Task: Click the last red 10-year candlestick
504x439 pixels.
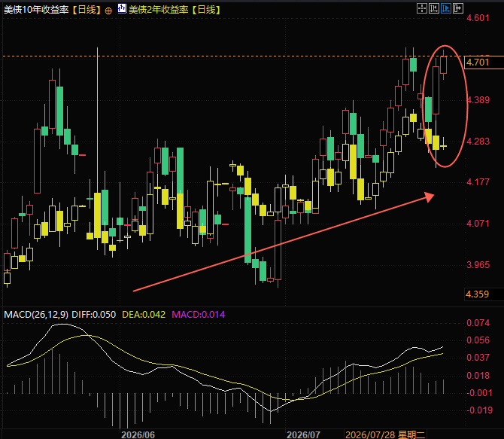Action: (444, 65)
